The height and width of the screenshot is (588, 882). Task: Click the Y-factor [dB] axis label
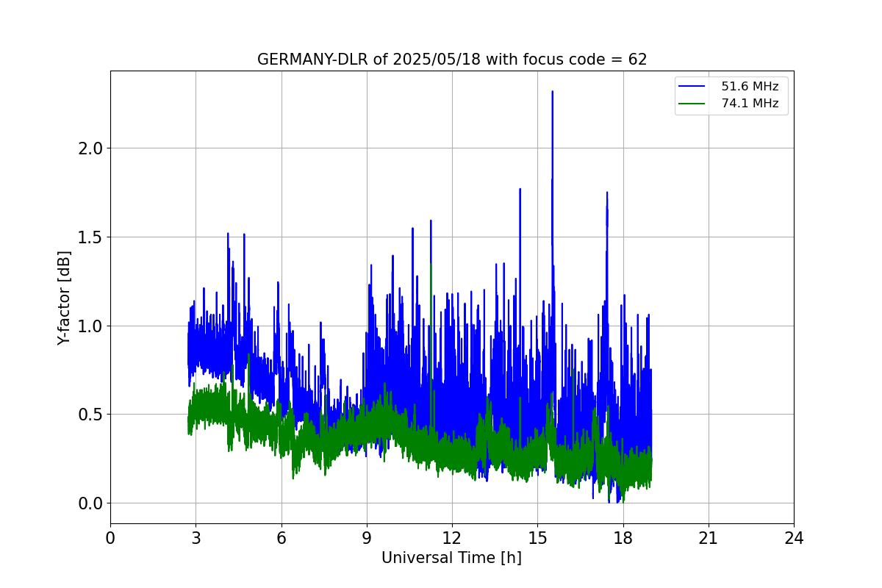point(65,298)
